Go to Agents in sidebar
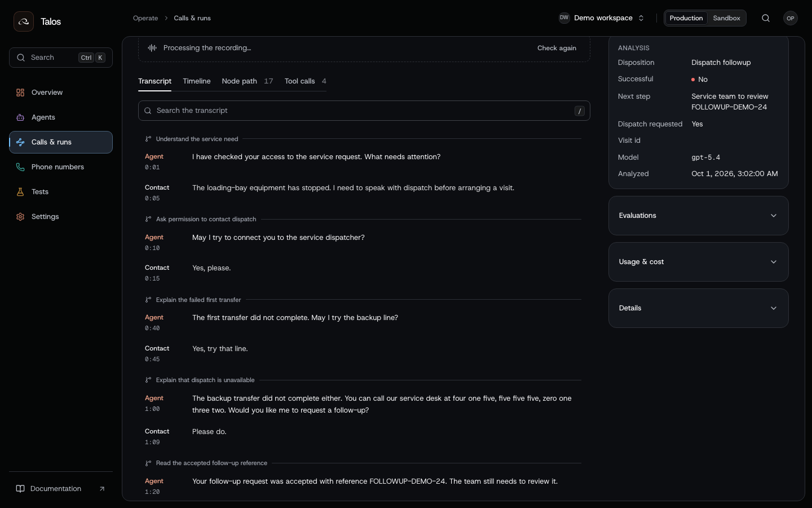This screenshot has width=812, height=508. (61, 117)
